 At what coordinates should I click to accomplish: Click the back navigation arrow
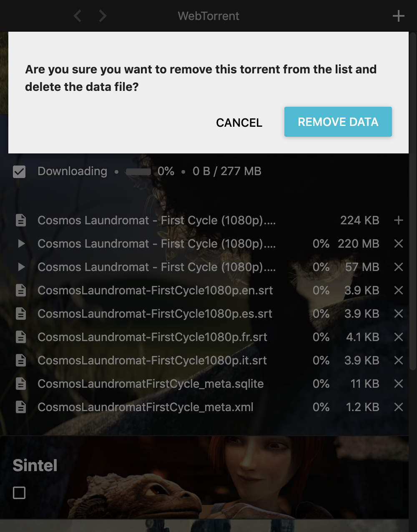pyautogui.click(x=77, y=16)
